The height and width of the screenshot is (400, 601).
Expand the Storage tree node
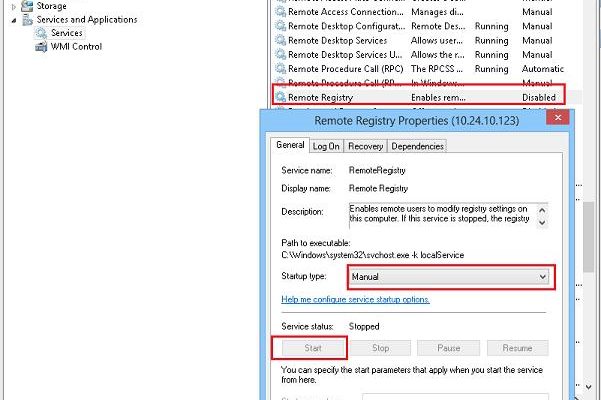click(15, 6)
